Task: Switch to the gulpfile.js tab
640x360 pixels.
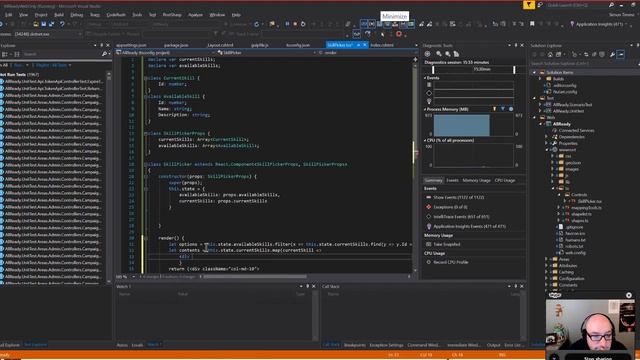Action: [x=260, y=45]
